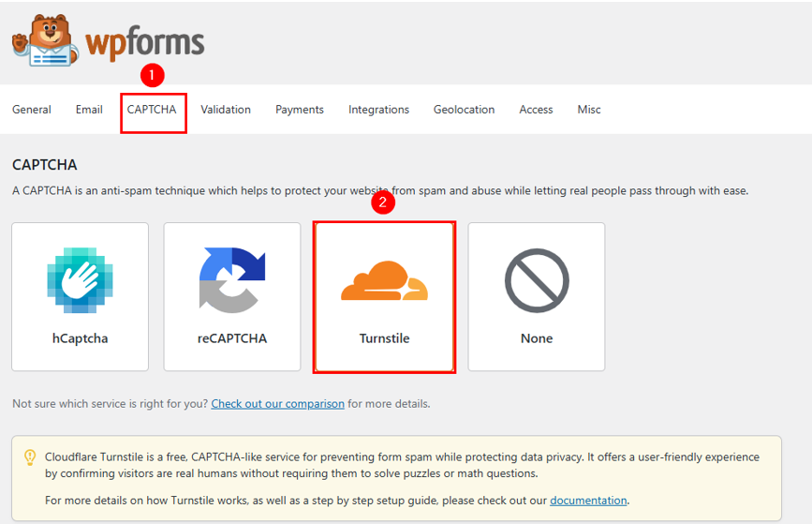Image resolution: width=812 pixels, height=524 pixels.
Task: Select the None prohibition circle icon
Action: click(x=537, y=280)
